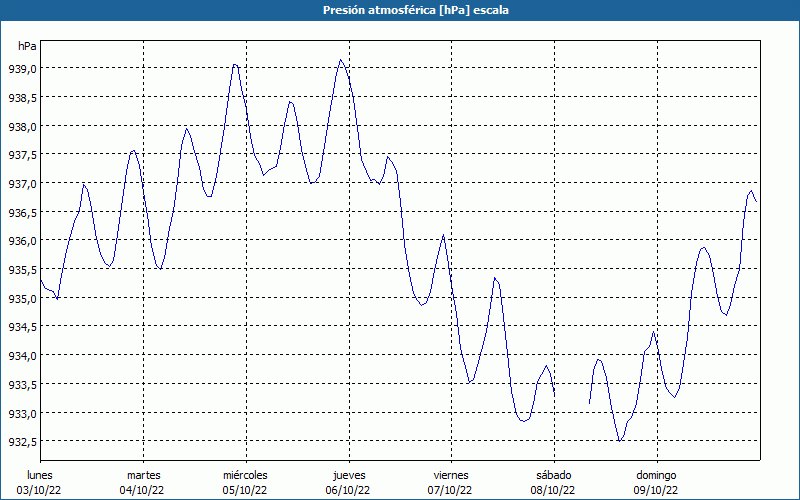Select the 936,5 axis value
Viewport: 800px width, 500px height.
[22, 212]
